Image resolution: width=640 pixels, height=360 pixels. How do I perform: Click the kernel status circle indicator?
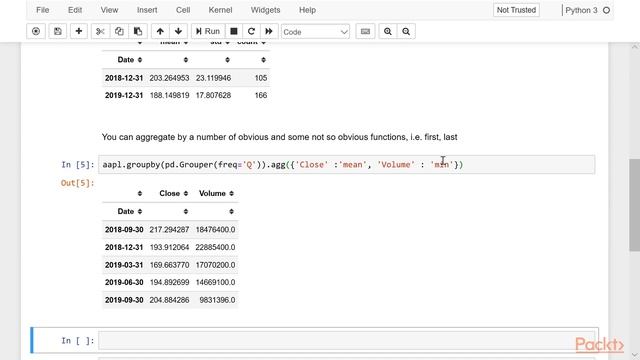click(x=607, y=10)
